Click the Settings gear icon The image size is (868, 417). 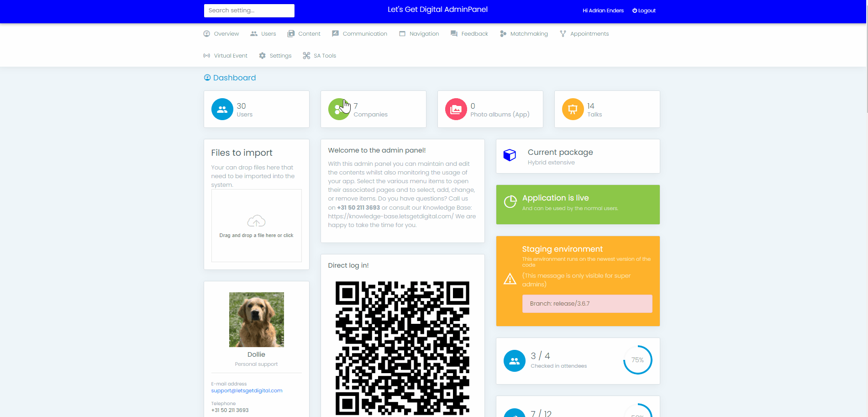click(263, 56)
